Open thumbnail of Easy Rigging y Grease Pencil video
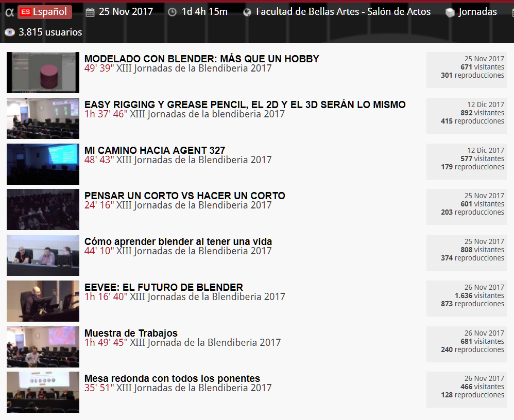 point(43,118)
